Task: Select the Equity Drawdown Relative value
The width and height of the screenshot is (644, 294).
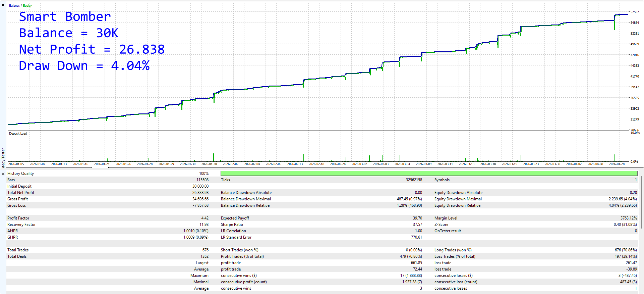Action: coord(623,205)
